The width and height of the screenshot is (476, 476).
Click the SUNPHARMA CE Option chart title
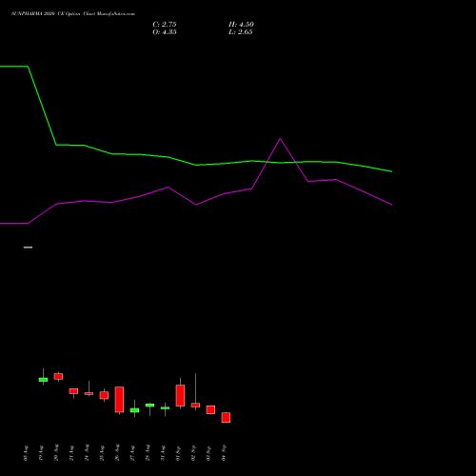(73, 14)
